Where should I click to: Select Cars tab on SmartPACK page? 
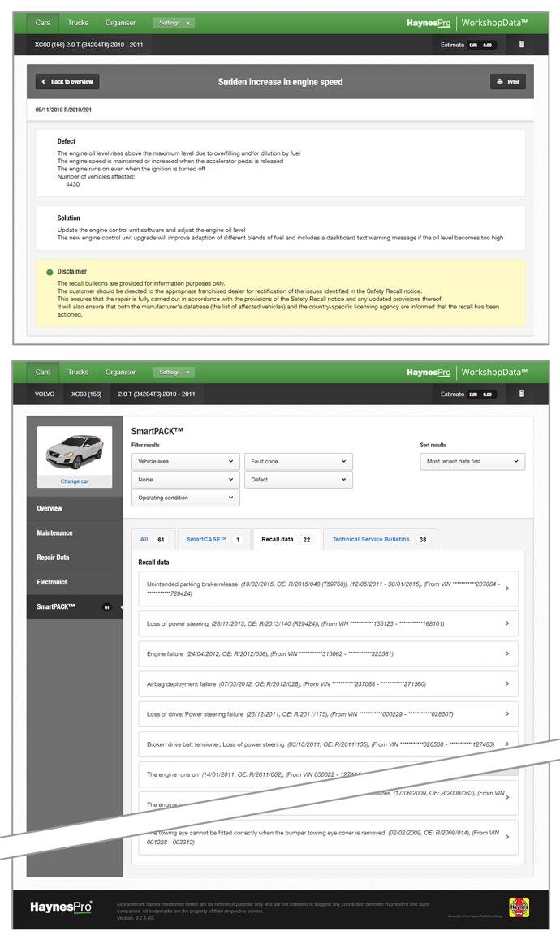click(43, 372)
